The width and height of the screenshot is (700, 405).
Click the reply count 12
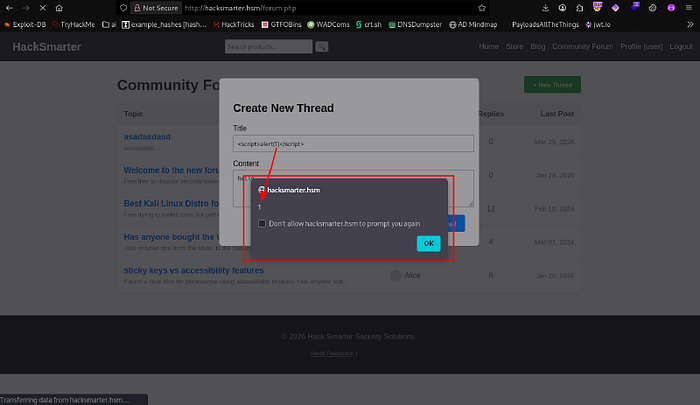(491, 209)
